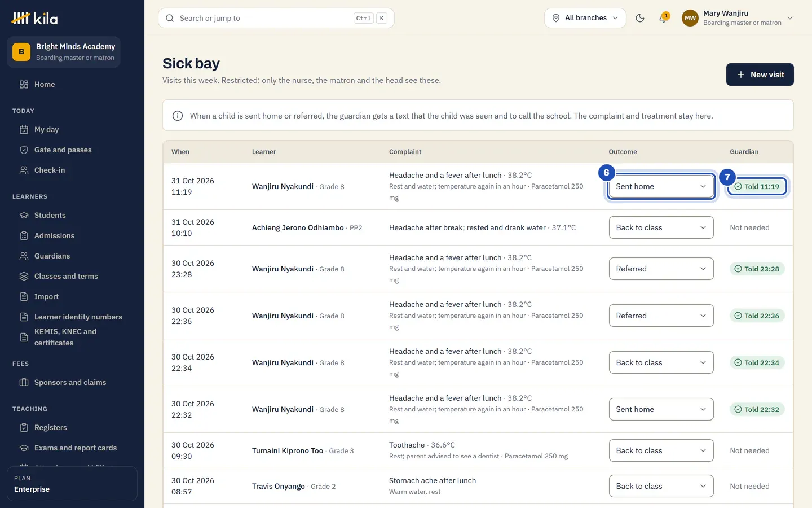Click the Learner identity numbers icon
812x508 pixels.
[24, 317]
